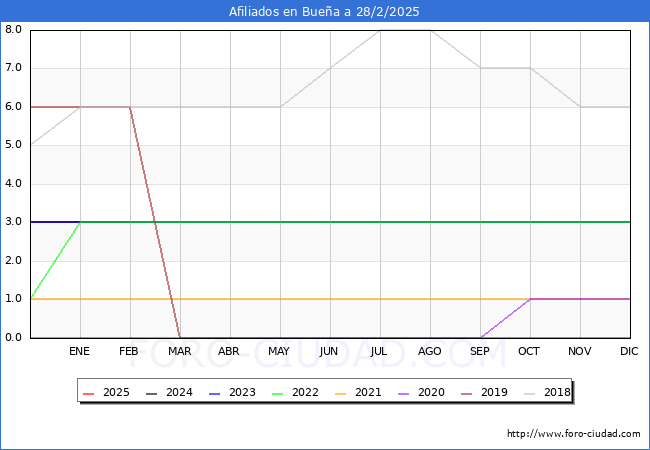Screen dimensions: 650x450
Task: Click the '2021' legend label
Action: [369, 392]
